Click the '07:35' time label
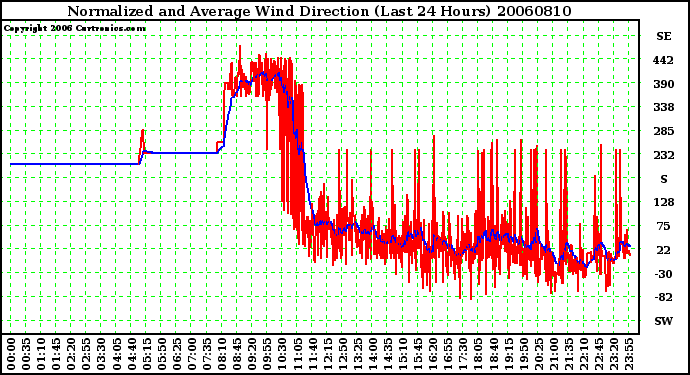 206,354
